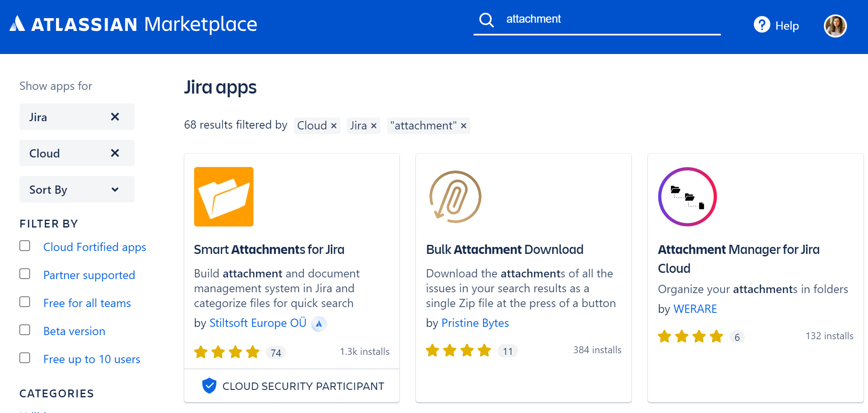This screenshot has width=868, height=413.
Task: Open the Pristine Bytes vendor link
Action: click(475, 323)
